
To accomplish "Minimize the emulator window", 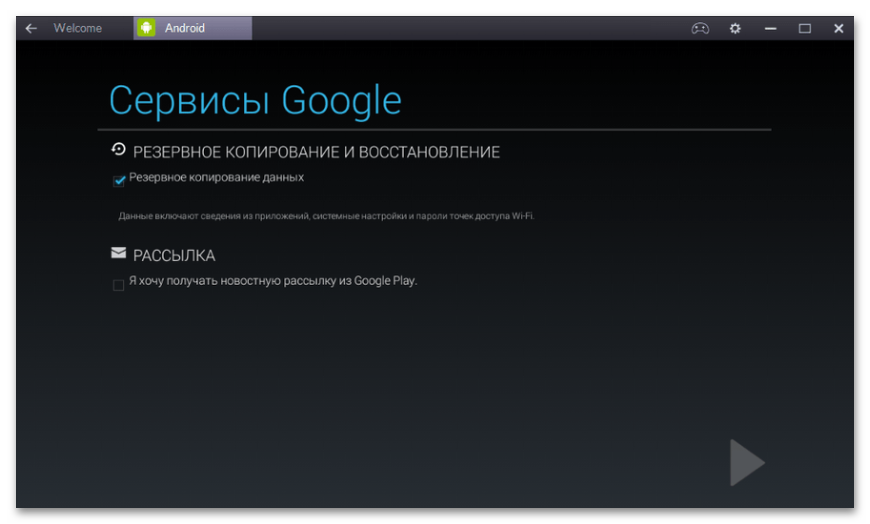I will pos(770,28).
